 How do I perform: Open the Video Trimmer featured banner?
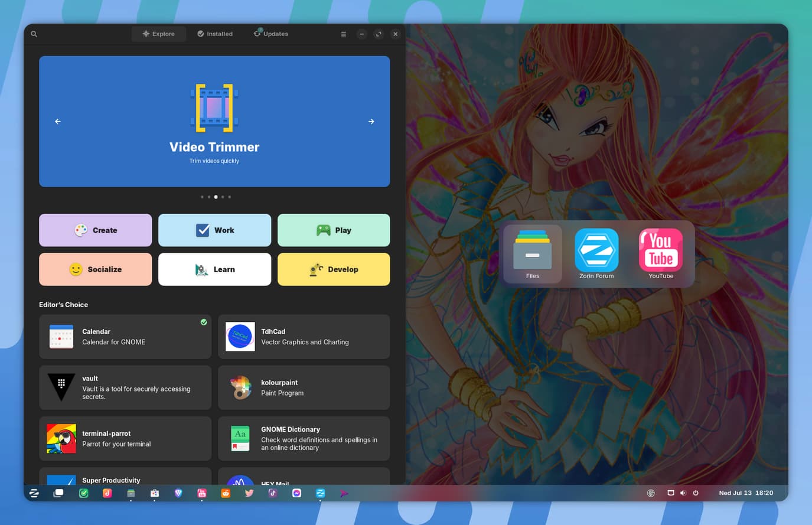pyautogui.click(x=214, y=122)
